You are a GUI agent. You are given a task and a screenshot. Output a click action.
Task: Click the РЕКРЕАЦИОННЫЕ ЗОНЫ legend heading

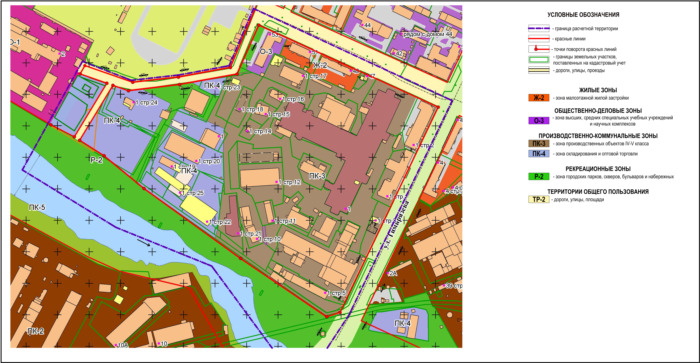pos(598,169)
